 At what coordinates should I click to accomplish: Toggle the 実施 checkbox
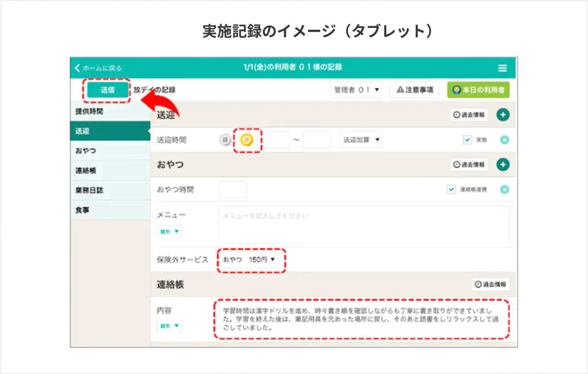468,140
